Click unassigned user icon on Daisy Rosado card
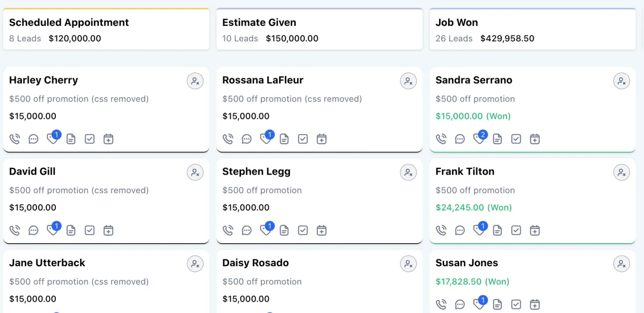 [408, 264]
